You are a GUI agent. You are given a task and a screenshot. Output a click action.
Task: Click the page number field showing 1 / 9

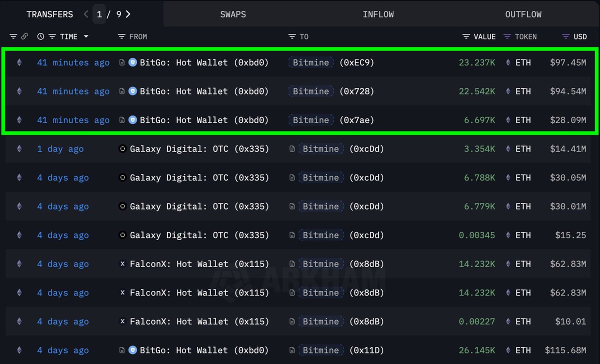point(99,14)
